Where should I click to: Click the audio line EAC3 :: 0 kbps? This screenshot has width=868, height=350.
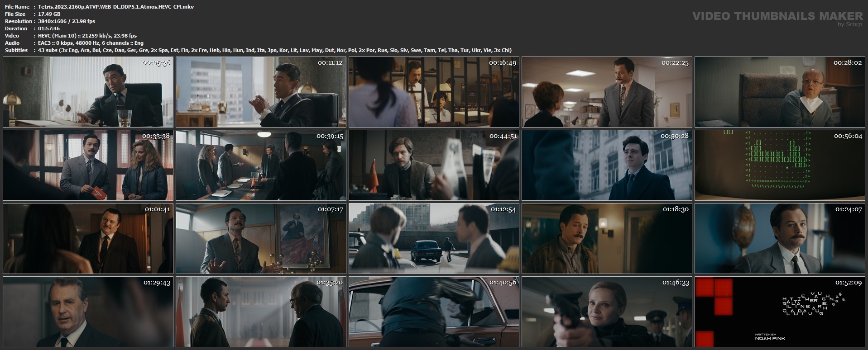pyautogui.click(x=91, y=43)
